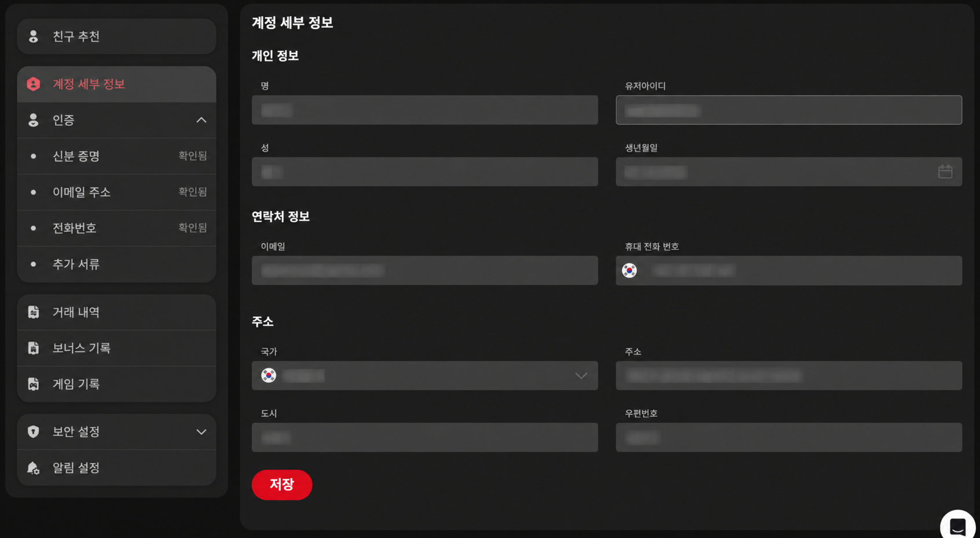Expand the 보안 설정 chevron
This screenshot has width=980, height=538.
201,432
